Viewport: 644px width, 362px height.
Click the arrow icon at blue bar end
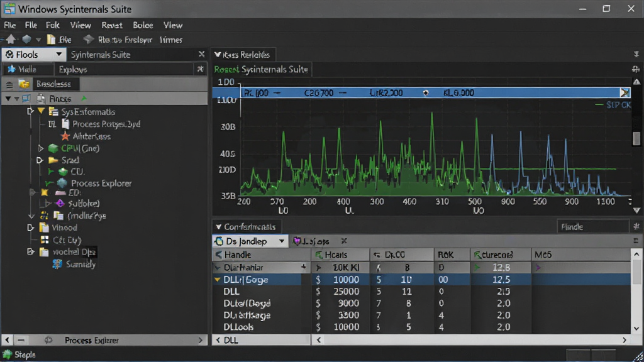[x=625, y=93]
